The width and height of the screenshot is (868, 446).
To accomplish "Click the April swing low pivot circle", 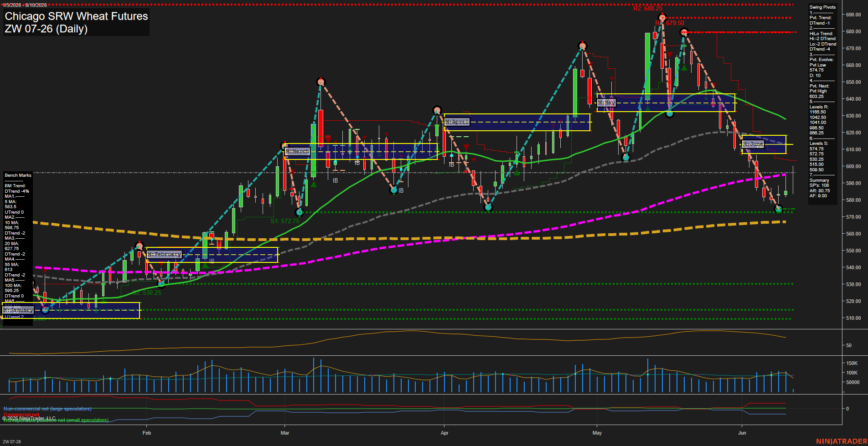I will 488,207.
